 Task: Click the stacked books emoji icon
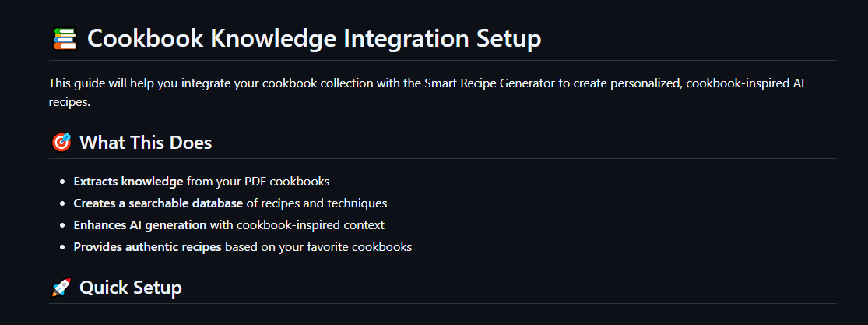64,38
